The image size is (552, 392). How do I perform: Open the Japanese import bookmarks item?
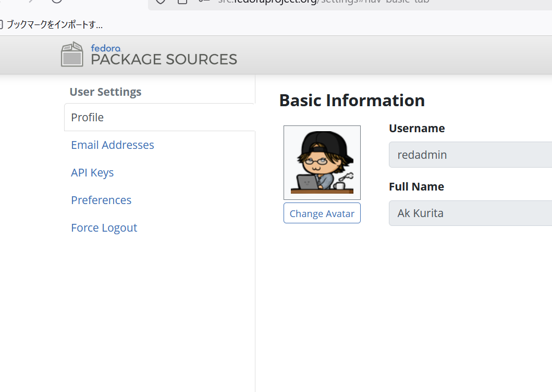(x=52, y=24)
